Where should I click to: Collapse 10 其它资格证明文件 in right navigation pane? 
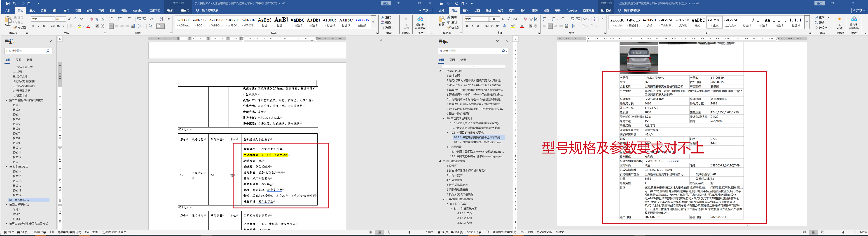click(x=444, y=118)
